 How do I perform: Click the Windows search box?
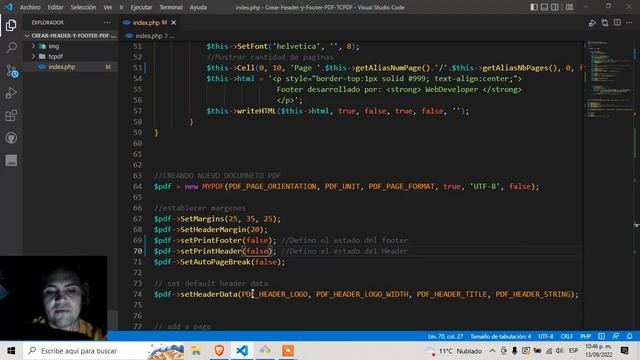tap(104, 351)
